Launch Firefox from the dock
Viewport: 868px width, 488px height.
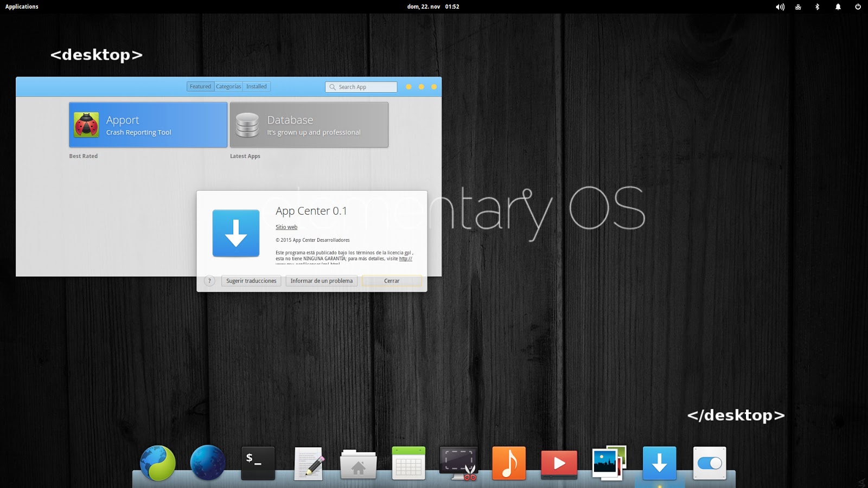[x=208, y=464]
